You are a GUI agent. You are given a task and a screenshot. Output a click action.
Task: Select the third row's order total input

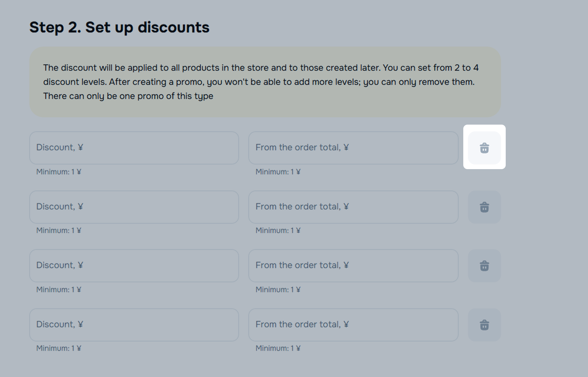pyautogui.click(x=353, y=266)
